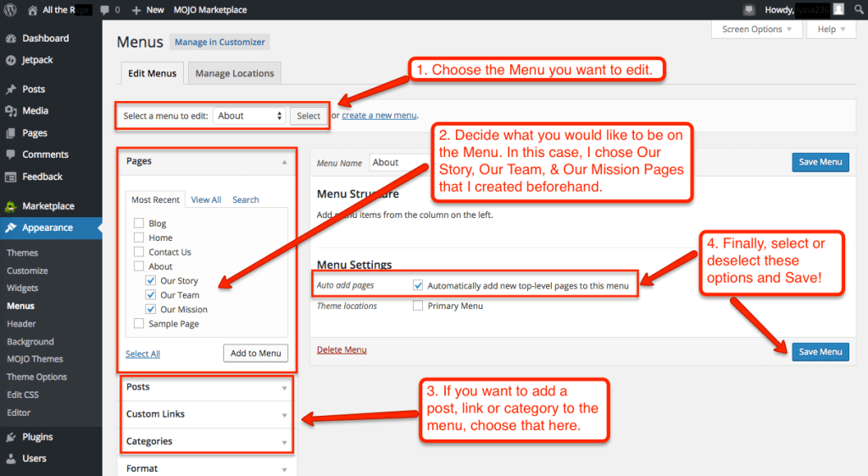Select the Most Recent pages tab

(x=156, y=199)
